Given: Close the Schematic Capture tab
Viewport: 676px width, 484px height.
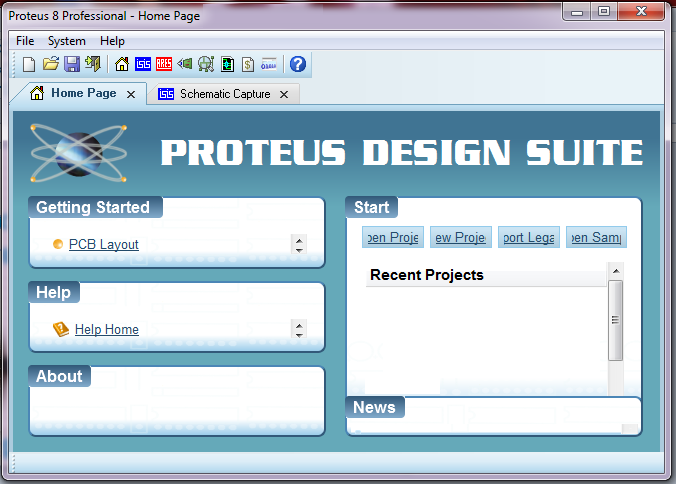Looking at the screenshot, I should pos(284,94).
